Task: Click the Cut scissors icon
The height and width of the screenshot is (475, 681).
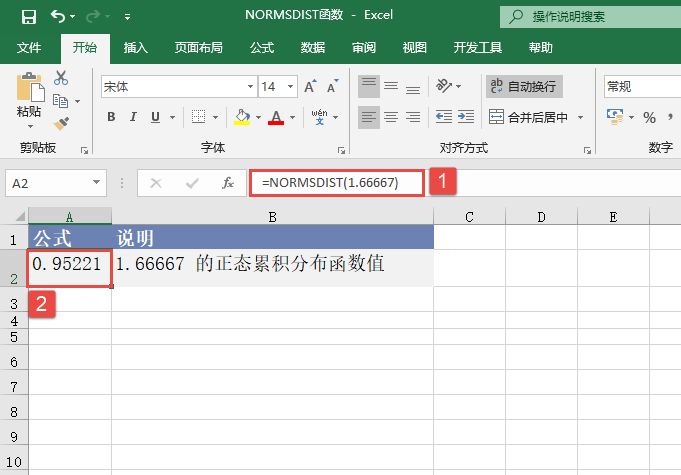Action: pyautogui.click(x=61, y=78)
